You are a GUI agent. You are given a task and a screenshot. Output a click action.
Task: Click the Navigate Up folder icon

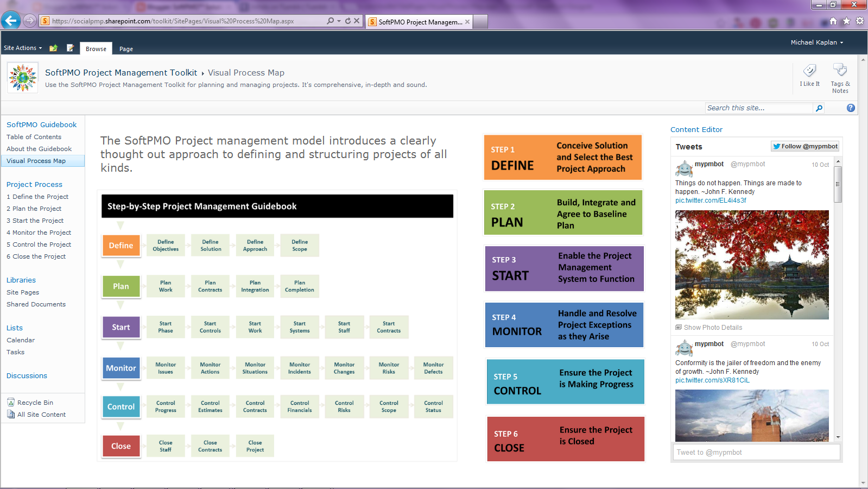point(53,48)
